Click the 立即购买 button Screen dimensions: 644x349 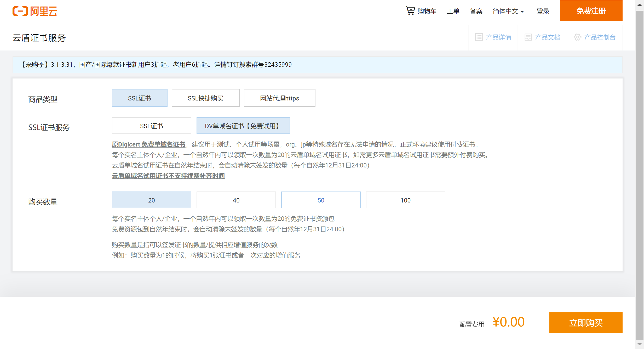click(x=586, y=323)
